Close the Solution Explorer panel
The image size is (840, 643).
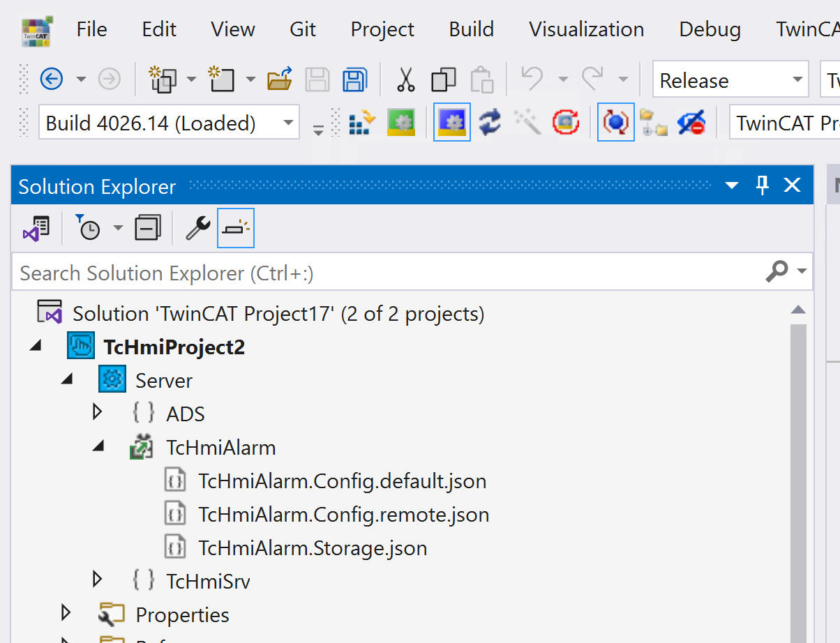[x=793, y=186]
